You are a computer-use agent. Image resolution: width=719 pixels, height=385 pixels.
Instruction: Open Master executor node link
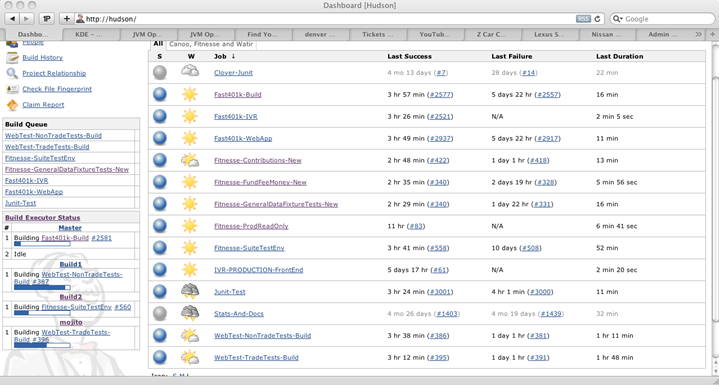[x=70, y=227]
